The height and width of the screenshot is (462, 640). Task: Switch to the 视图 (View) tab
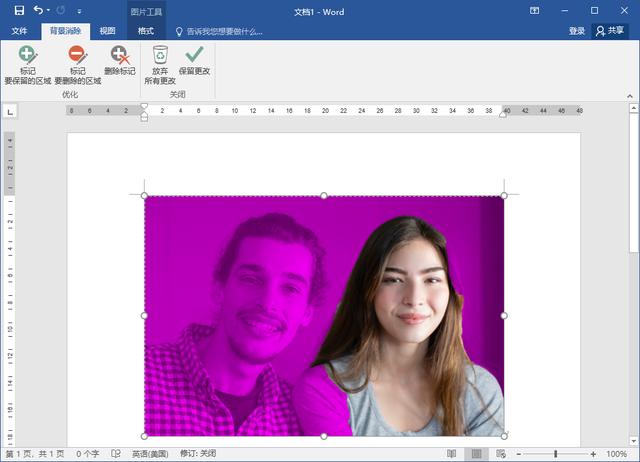pos(107,31)
